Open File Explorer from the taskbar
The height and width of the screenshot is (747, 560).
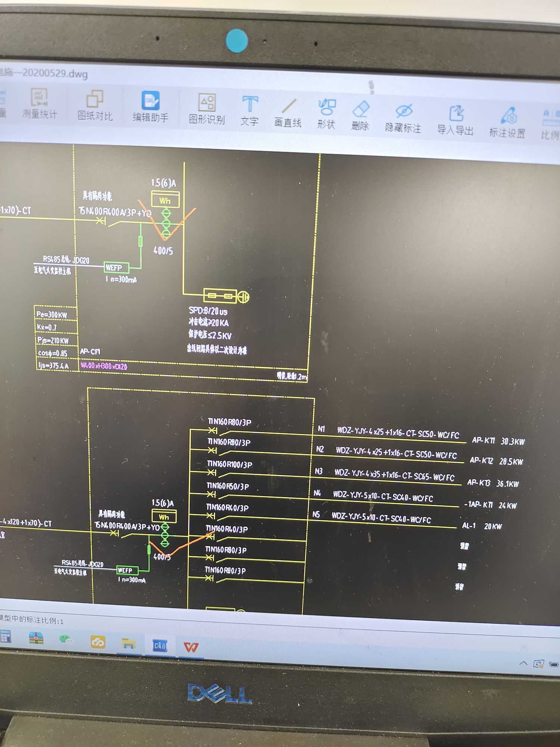(128, 644)
